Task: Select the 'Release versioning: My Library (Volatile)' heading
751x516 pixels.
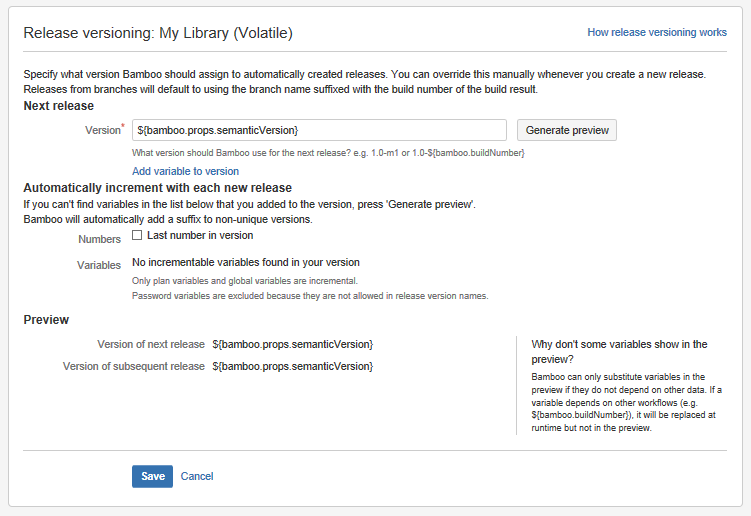Action: coord(158,33)
